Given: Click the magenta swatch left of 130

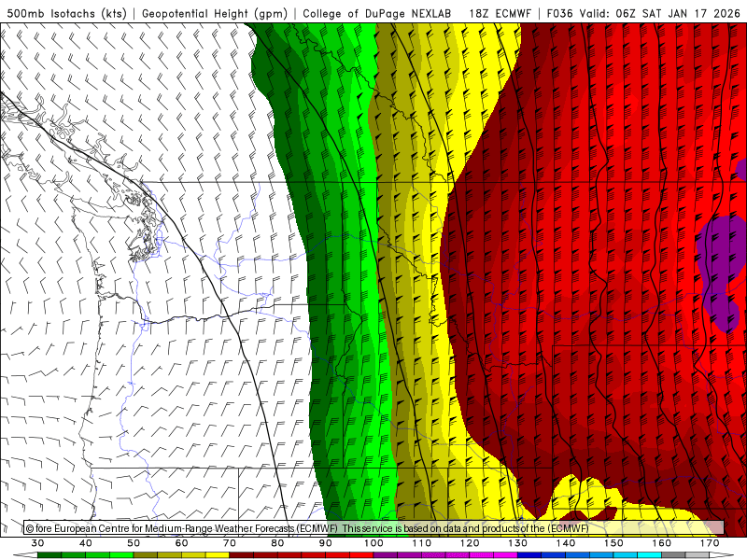Looking at the screenshot, I should coord(506,555).
